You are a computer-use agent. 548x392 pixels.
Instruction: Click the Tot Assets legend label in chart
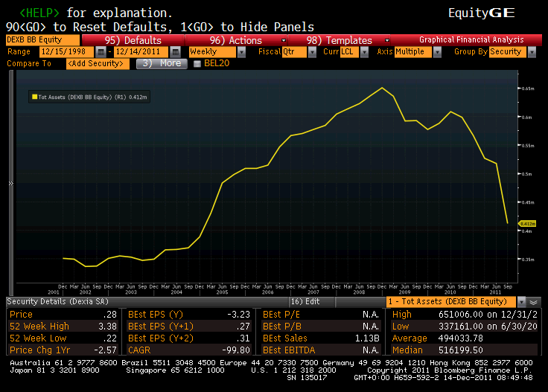(92, 97)
